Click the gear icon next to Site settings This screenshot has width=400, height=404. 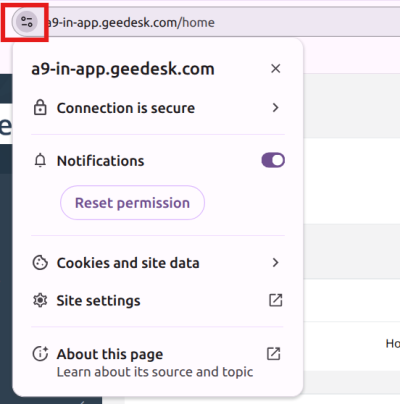click(40, 300)
